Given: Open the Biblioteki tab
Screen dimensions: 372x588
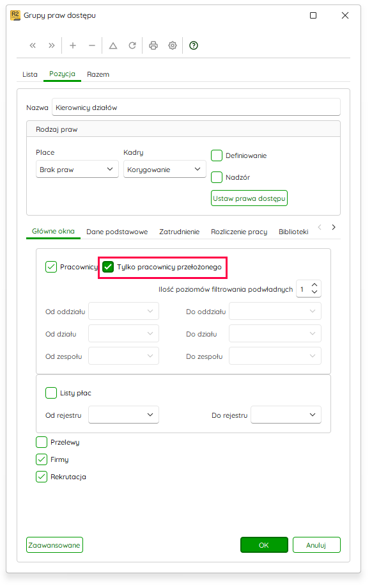Looking at the screenshot, I should [x=293, y=232].
